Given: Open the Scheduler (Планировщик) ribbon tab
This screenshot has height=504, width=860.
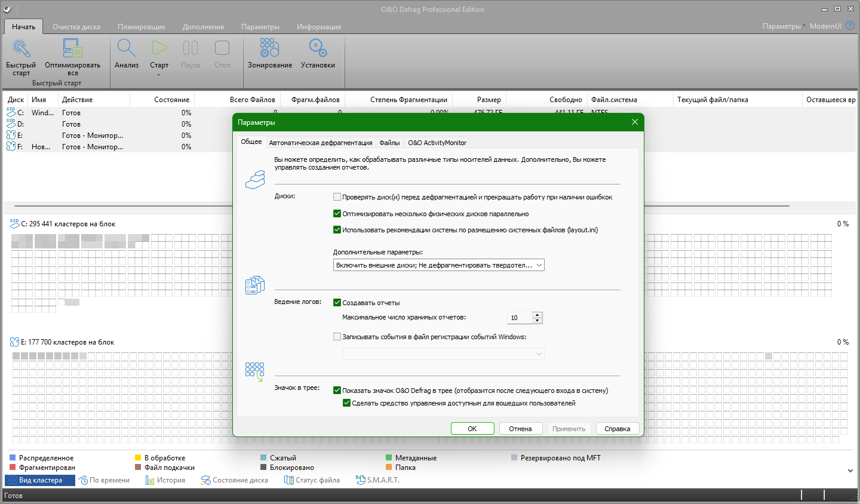Looking at the screenshot, I should (x=142, y=27).
